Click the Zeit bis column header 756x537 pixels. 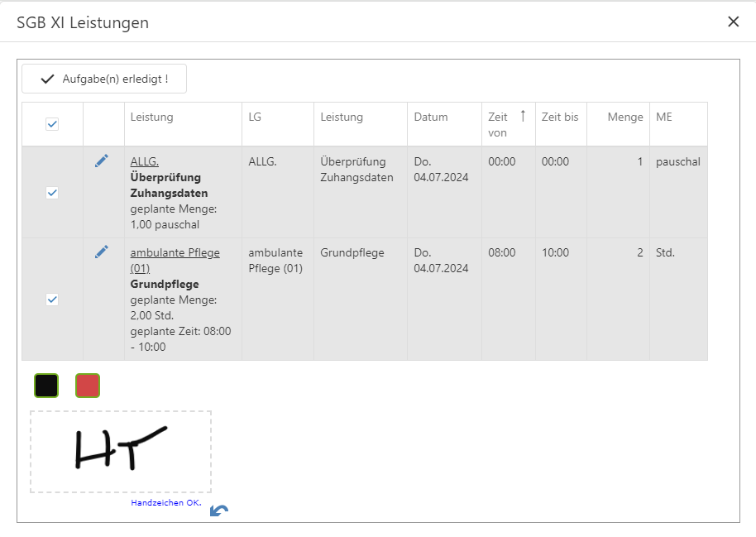pos(559,117)
